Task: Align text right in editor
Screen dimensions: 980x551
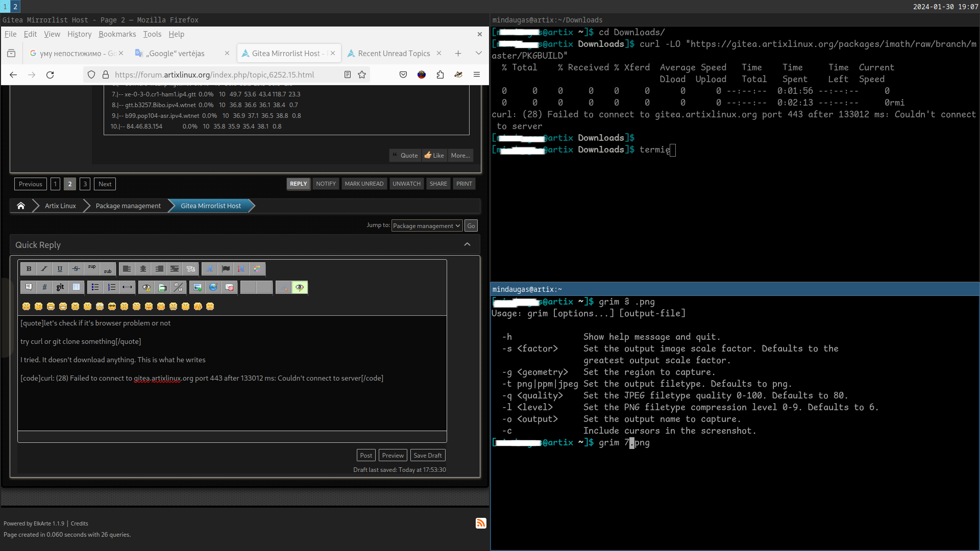Action: 159,269
